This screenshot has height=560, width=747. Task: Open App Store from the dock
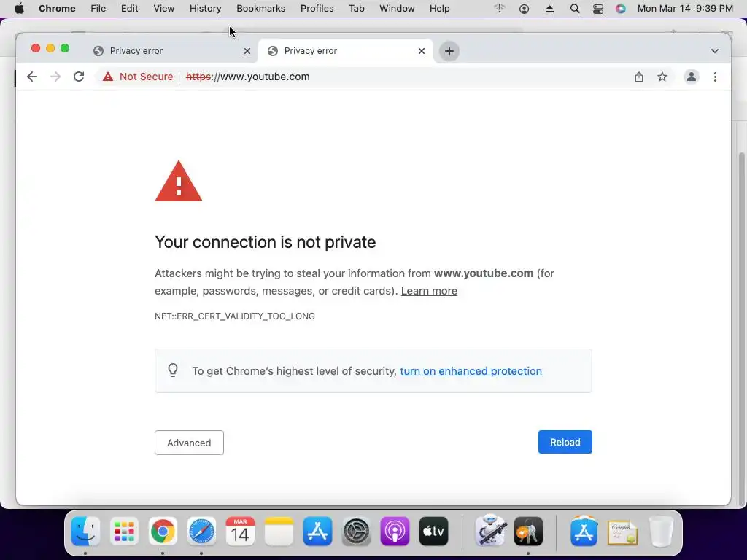pos(317,532)
